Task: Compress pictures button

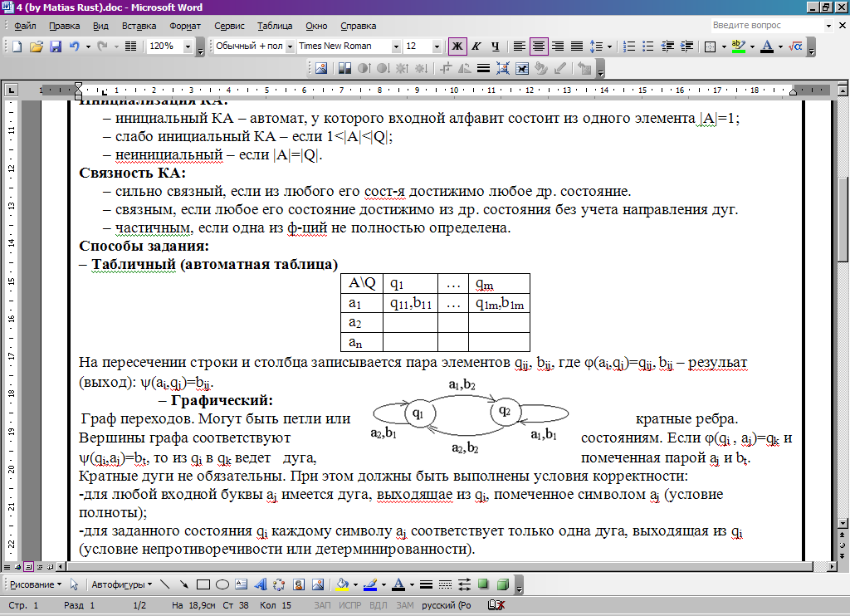Action: tap(502, 68)
